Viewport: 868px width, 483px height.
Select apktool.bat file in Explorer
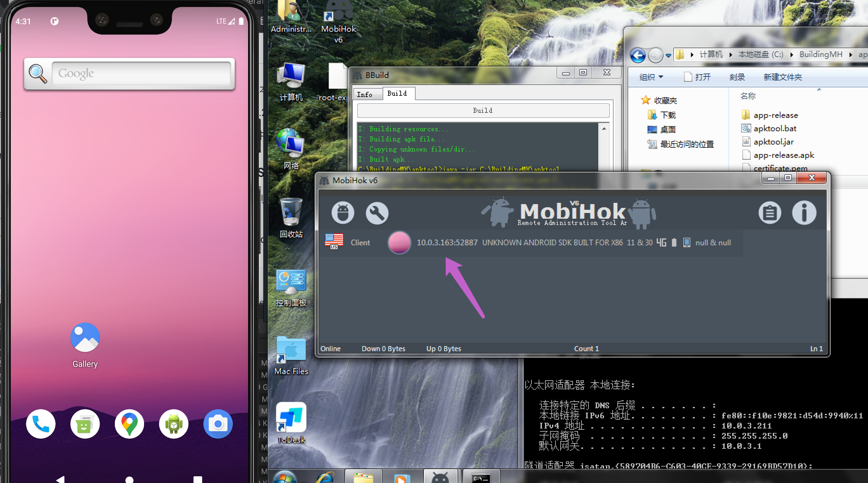769,129
